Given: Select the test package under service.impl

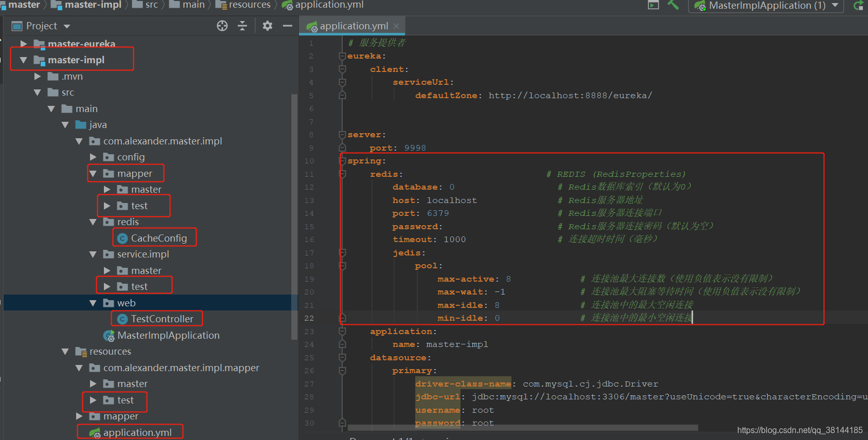Looking at the screenshot, I should (139, 287).
